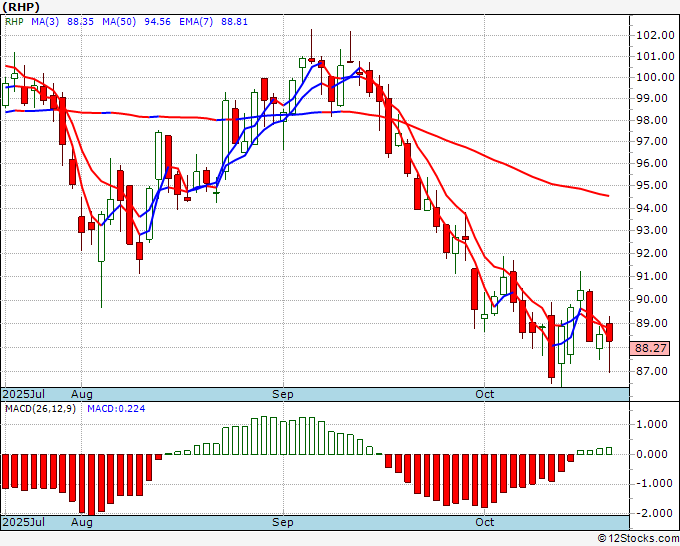Click the (RHP) chart title
Image resolution: width=680 pixels, height=546 pixels.
tap(21, 7)
